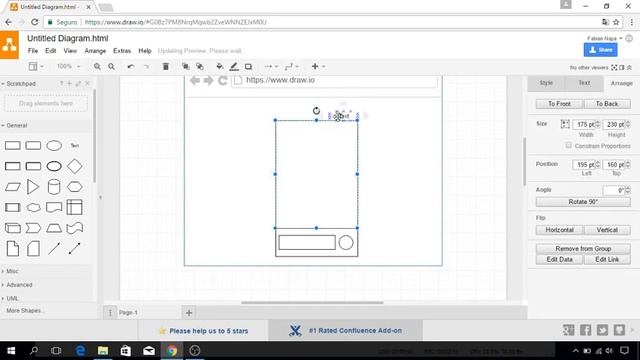Toggle shadow toolbar icon
Viewport: 640px width, 360px height.
(x=248, y=67)
